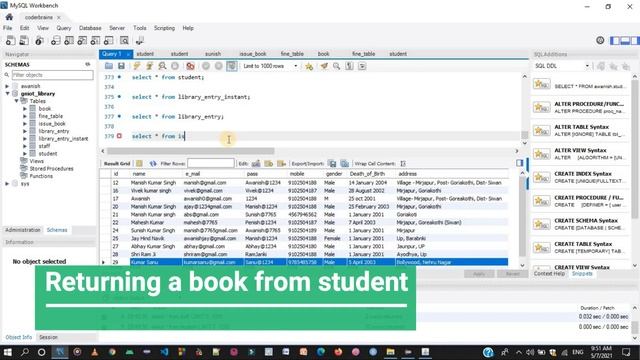Toggle the result grid side panel
Screen dimensions: 640x360
coord(519,163)
